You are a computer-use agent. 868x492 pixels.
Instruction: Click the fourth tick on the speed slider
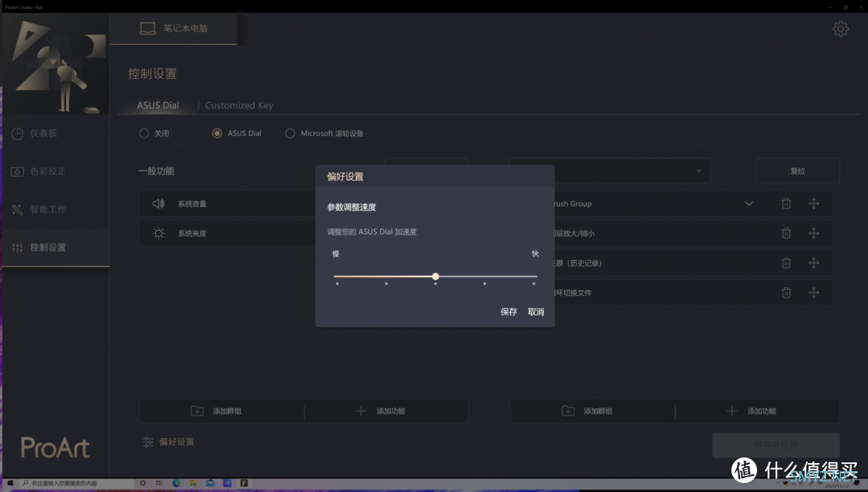(485, 284)
